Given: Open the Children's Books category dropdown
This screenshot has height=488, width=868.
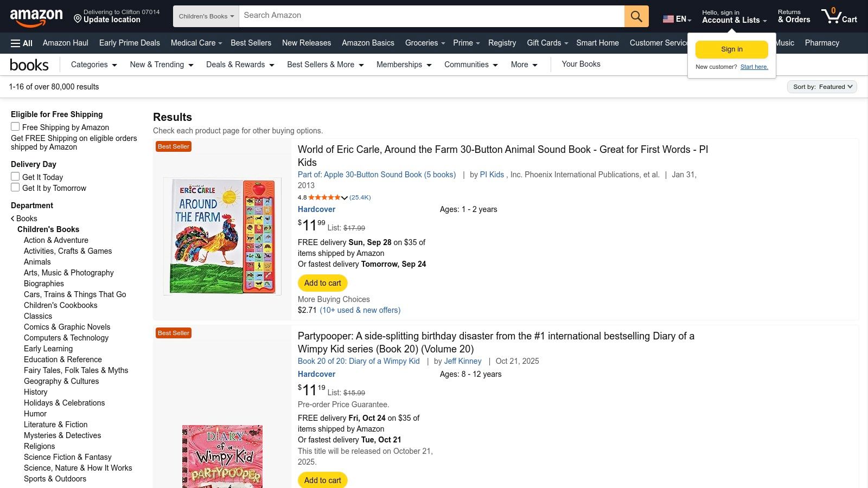Looking at the screenshot, I should click(205, 16).
